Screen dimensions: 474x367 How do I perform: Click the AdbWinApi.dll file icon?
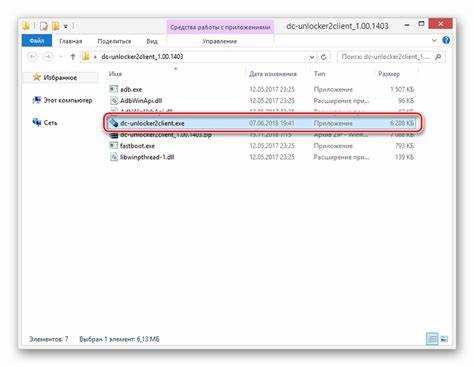114,100
